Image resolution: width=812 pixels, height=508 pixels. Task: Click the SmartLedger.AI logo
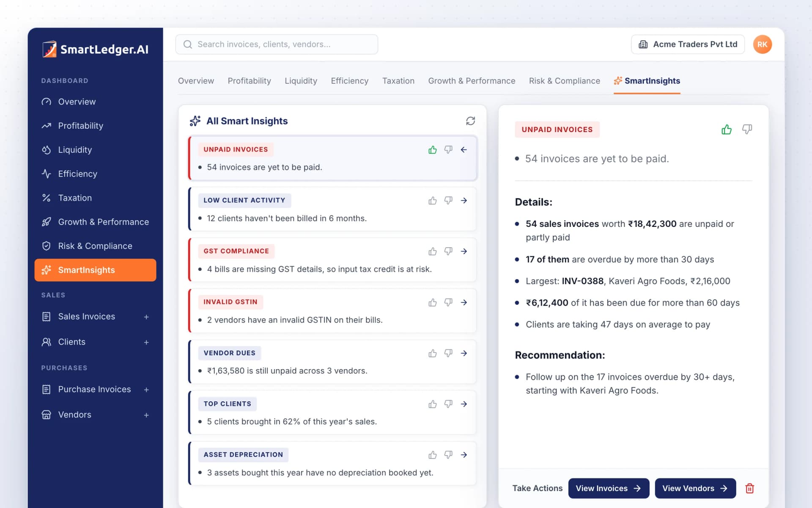pos(95,49)
